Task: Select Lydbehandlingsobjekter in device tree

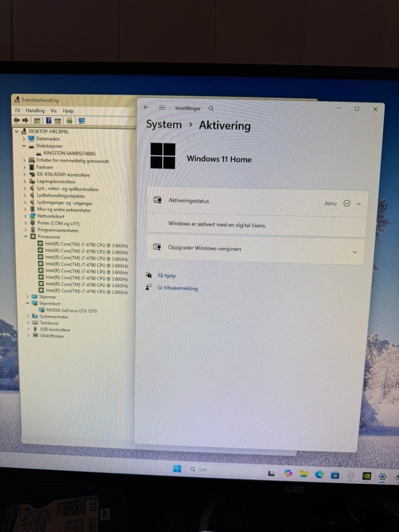Action: tap(61, 196)
